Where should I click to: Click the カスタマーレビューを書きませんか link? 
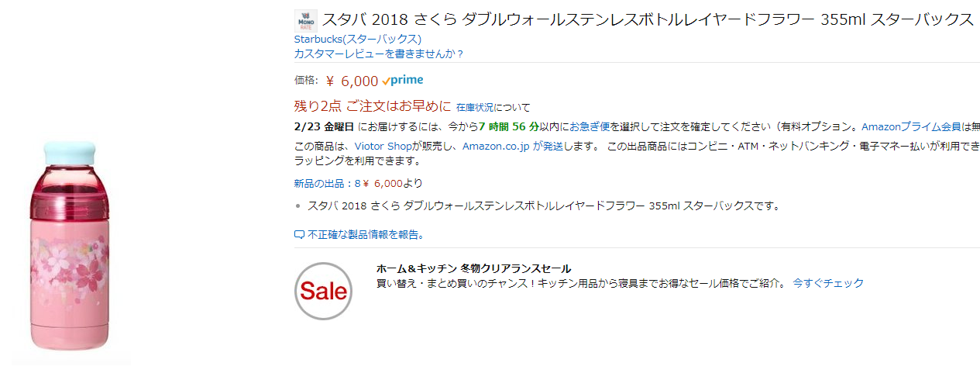point(379,54)
